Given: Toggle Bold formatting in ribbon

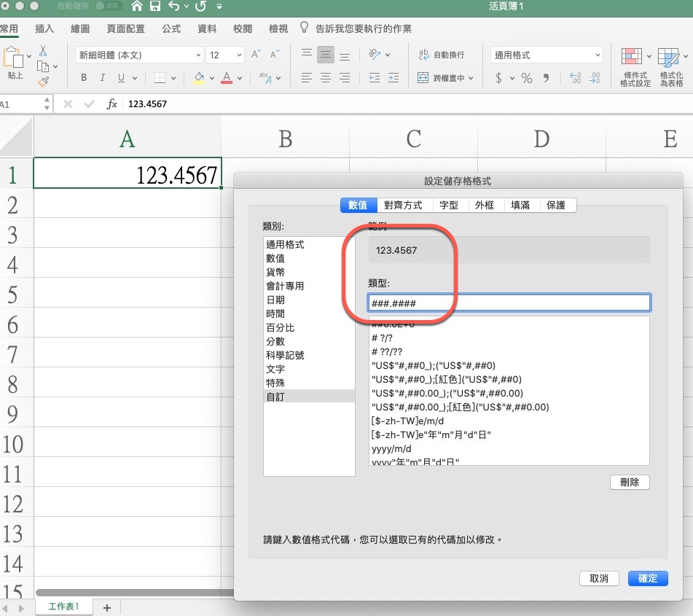Looking at the screenshot, I should 84,78.
